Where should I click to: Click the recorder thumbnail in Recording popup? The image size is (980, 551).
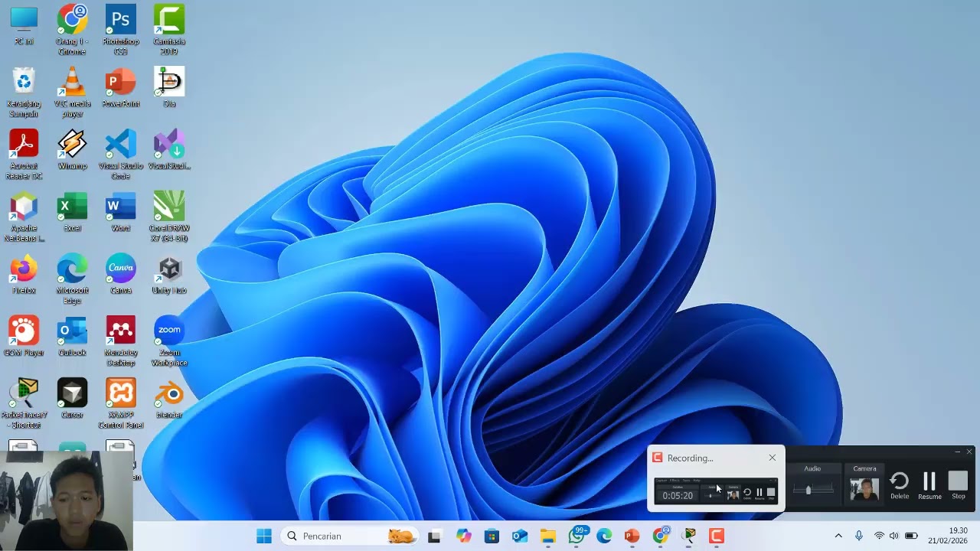pos(716,490)
